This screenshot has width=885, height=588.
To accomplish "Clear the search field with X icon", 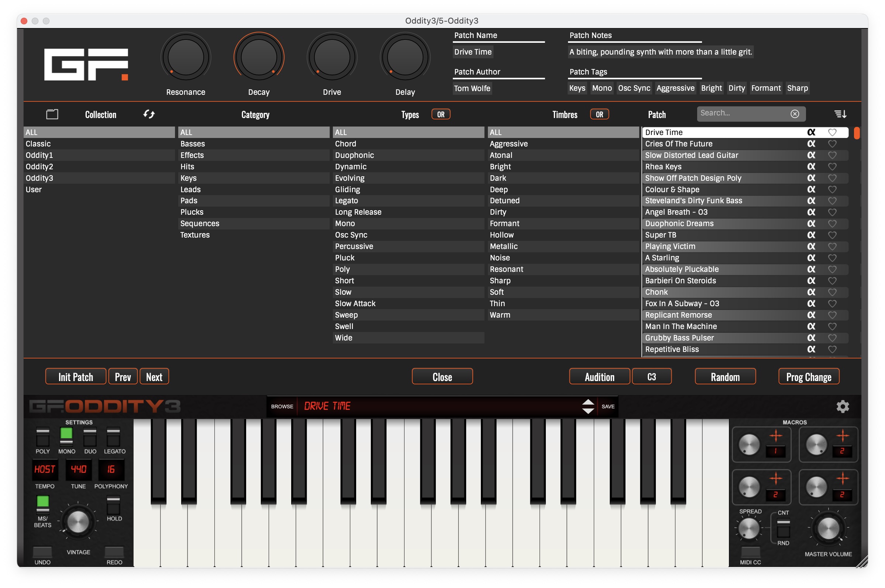I will click(794, 114).
